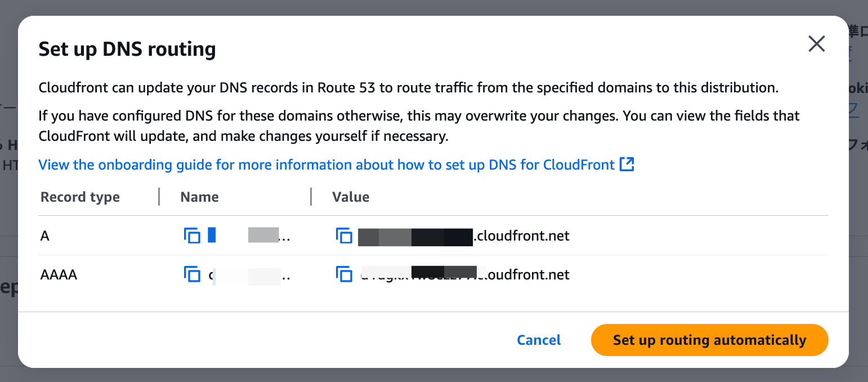This screenshot has height=382, width=868.
Task: Click divider between Record type and Name
Action: pyautogui.click(x=159, y=197)
